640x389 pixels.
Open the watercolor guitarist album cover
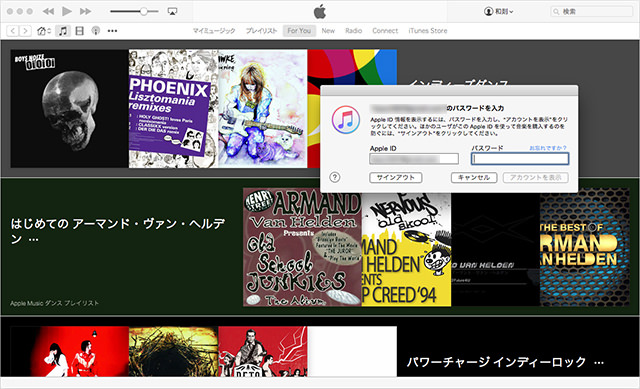coord(263,109)
